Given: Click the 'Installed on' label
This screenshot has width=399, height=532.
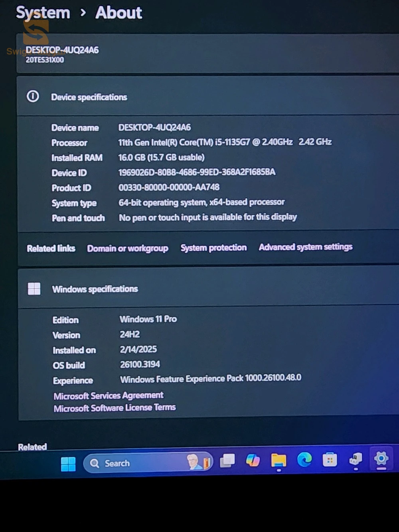Looking at the screenshot, I should point(74,350).
